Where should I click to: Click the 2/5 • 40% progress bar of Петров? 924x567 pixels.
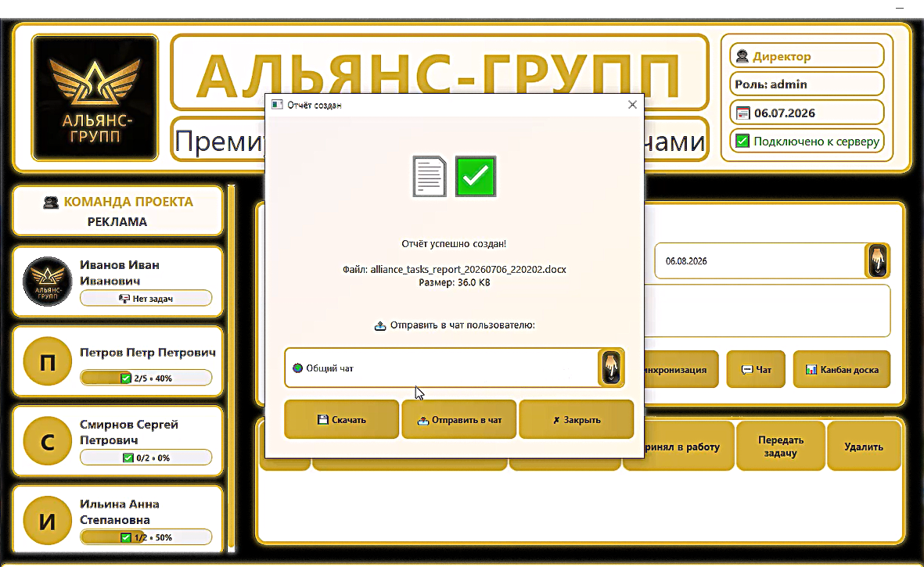tap(146, 378)
